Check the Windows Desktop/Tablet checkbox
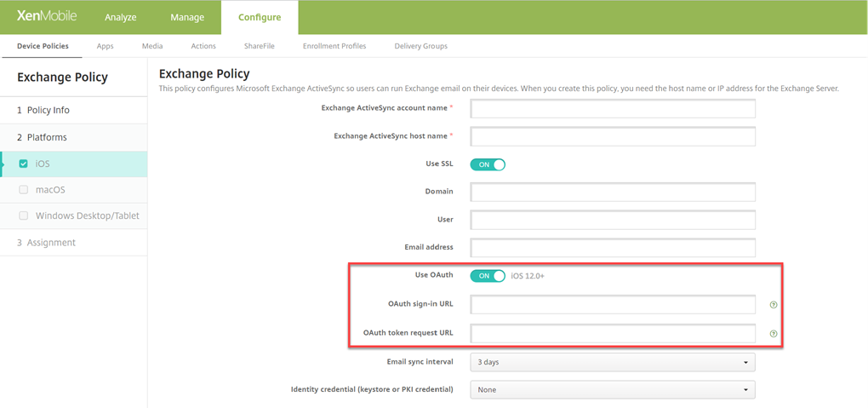This screenshot has height=408, width=868. tap(24, 216)
